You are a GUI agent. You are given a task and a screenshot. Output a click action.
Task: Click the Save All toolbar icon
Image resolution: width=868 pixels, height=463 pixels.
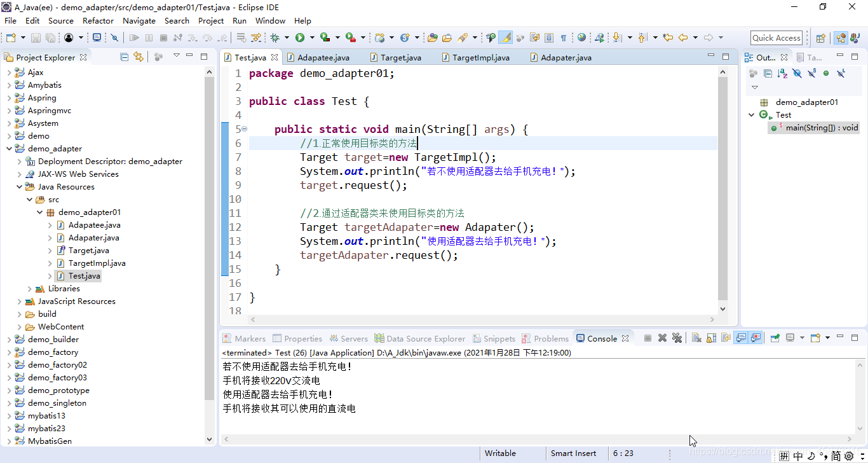(x=50, y=38)
